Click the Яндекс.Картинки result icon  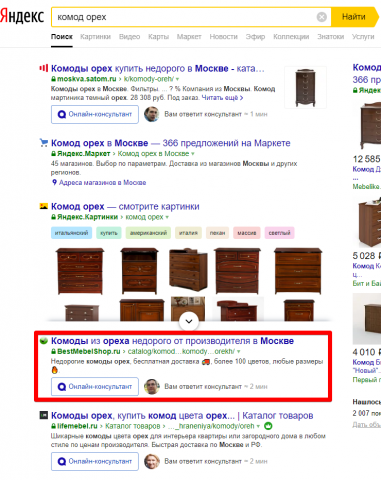click(44, 206)
